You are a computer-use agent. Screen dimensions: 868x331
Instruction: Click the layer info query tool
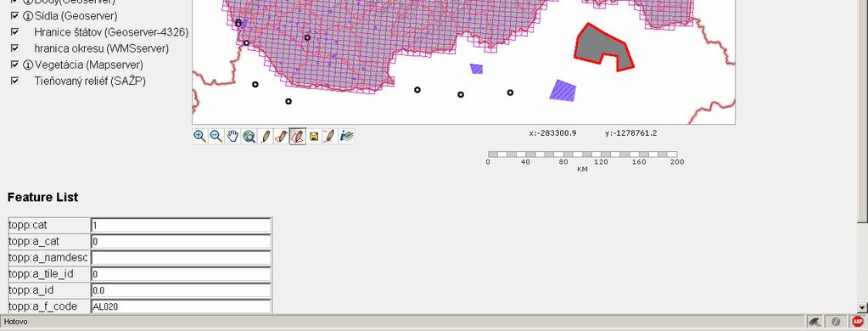(x=346, y=136)
